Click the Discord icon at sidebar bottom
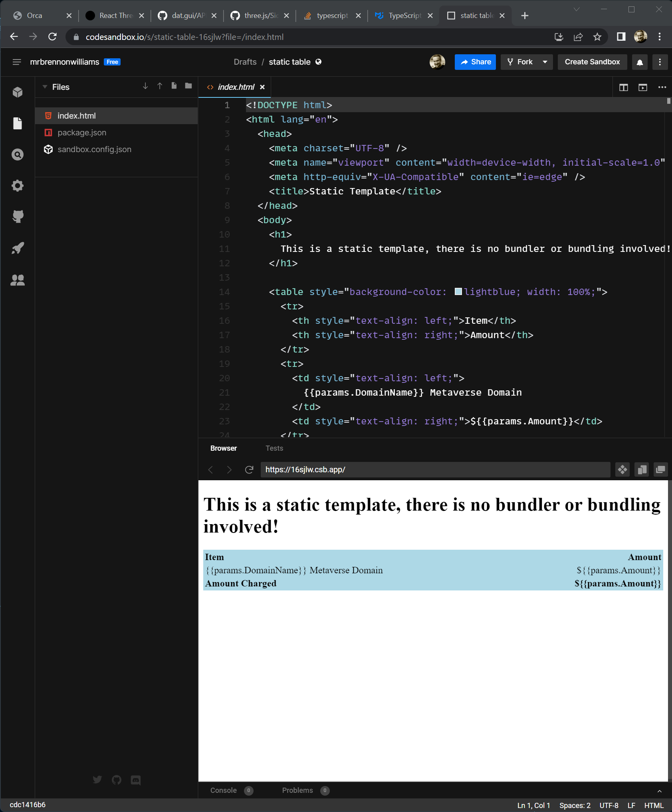This screenshot has height=812, width=672. point(136,780)
